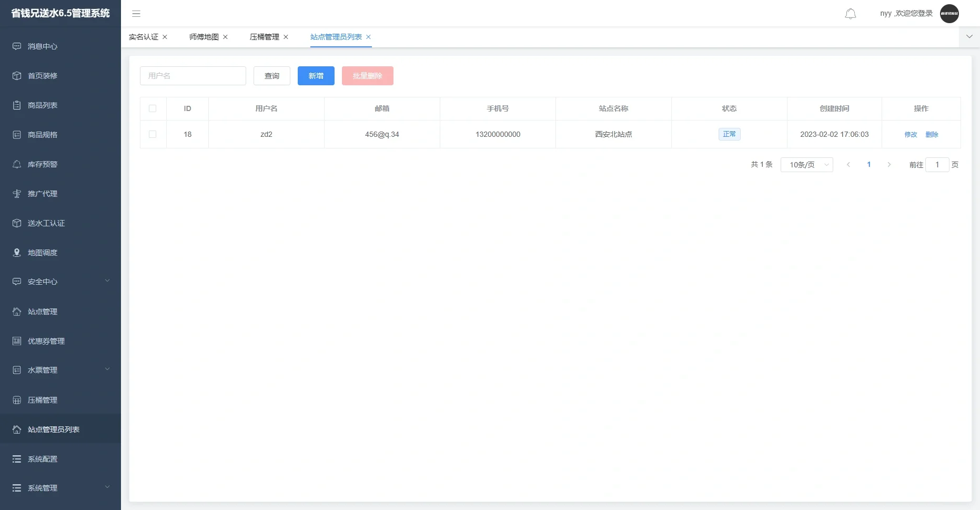The width and height of the screenshot is (980, 510).
Task: Toggle the hamburger sidebar collapse icon
Action: click(136, 14)
